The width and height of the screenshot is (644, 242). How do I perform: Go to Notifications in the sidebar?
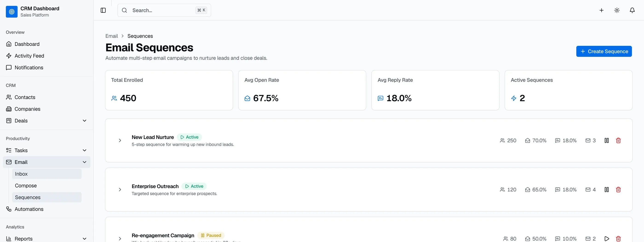[46, 68]
